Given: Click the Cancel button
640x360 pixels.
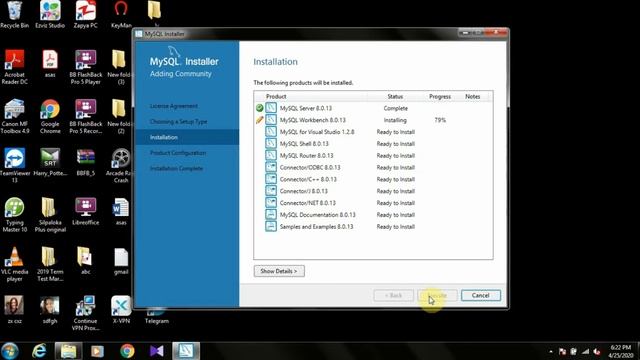Looking at the screenshot, I should (x=480, y=295).
